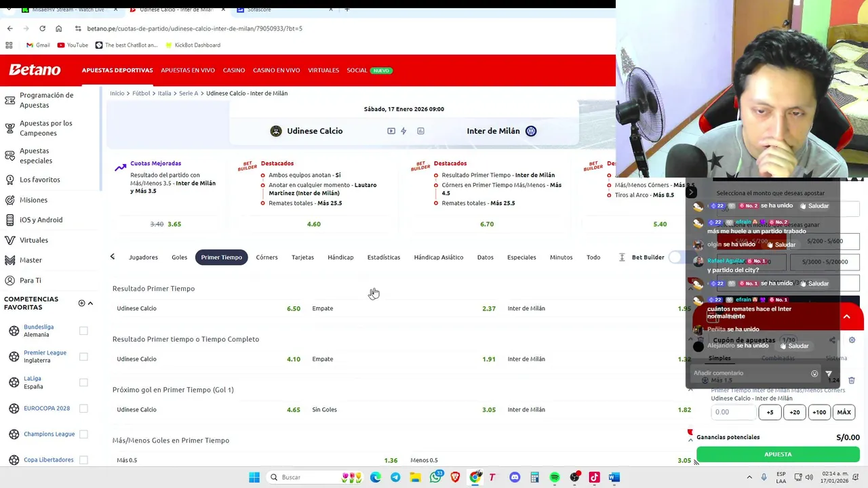
Task: Open WhatsApp from the taskbar
Action: [x=436, y=477]
